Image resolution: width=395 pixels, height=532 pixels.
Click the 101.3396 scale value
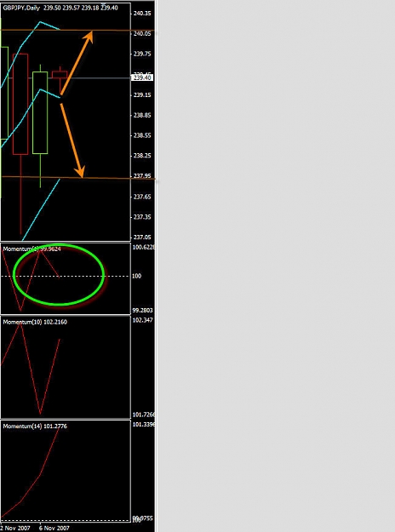pyautogui.click(x=143, y=425)
